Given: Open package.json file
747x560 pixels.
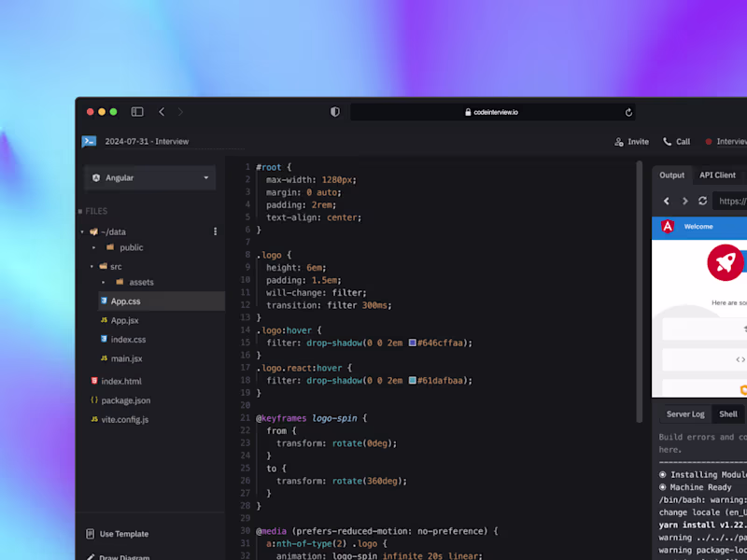Looking at the screenshot, I should click(125, 400).
